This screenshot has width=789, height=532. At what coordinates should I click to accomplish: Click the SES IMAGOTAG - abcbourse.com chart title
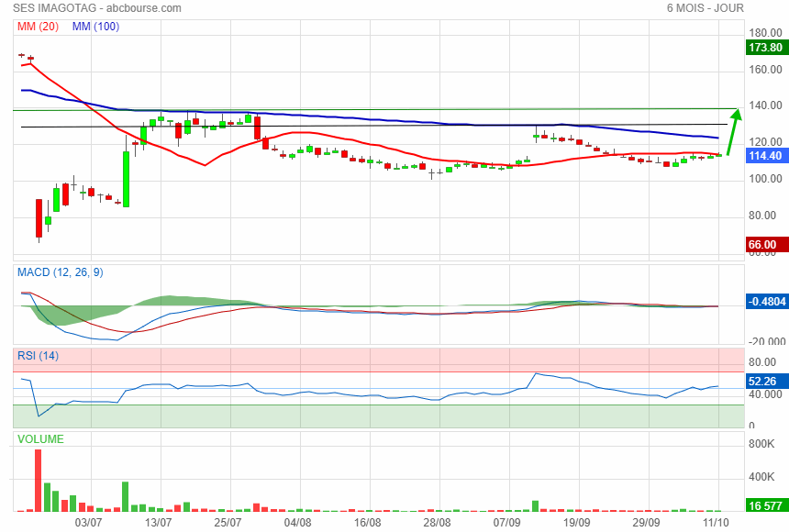[x=97, y=8]
